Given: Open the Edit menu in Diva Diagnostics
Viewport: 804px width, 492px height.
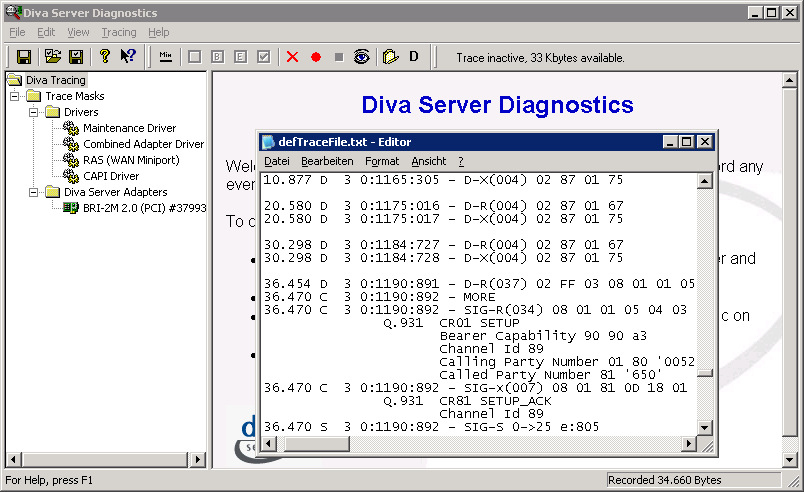Looking at the screenshot, I should pyautogui.click(x=46, y=32).
